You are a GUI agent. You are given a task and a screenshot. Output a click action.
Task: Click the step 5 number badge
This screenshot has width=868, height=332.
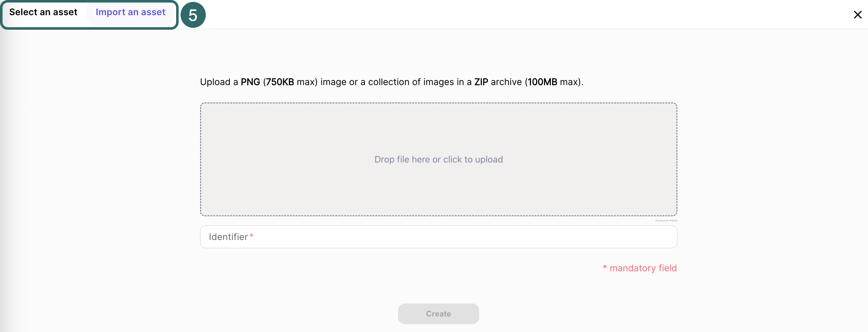(193, 15)
